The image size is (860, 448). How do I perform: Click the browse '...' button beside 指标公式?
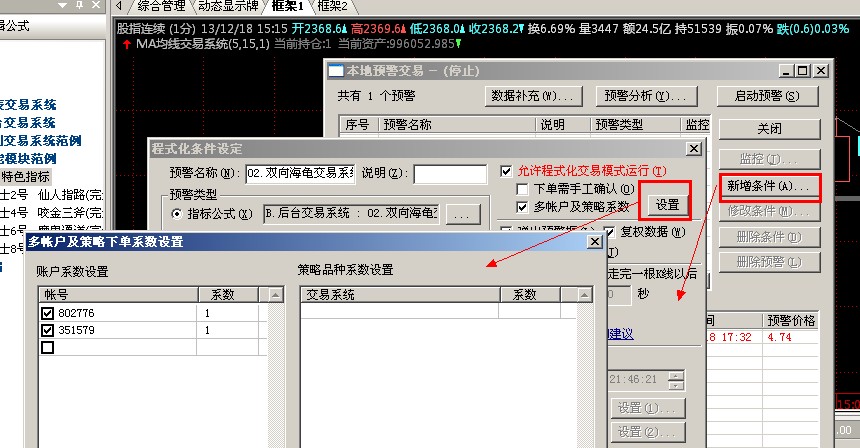(x=460, y=214)
